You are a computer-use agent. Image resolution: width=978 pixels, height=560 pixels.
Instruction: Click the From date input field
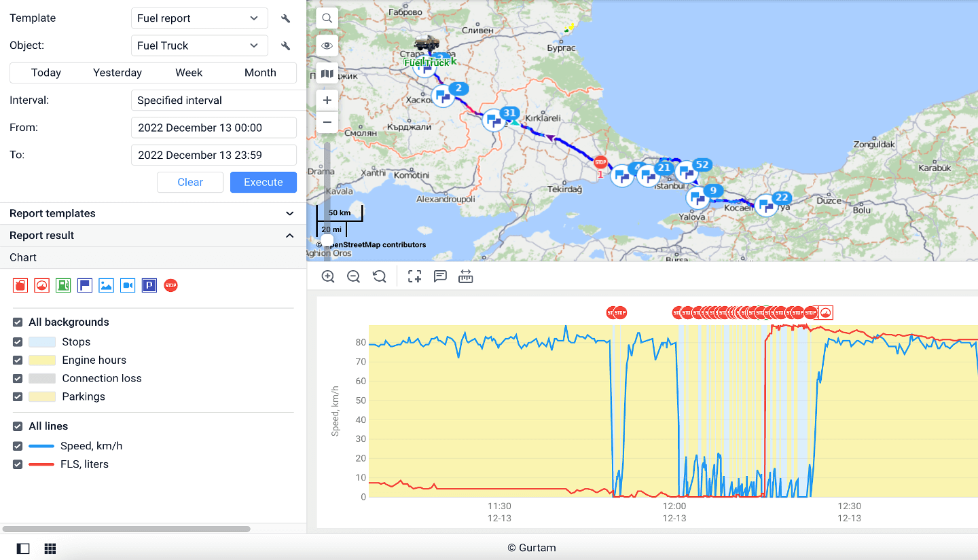click(213, 128)
